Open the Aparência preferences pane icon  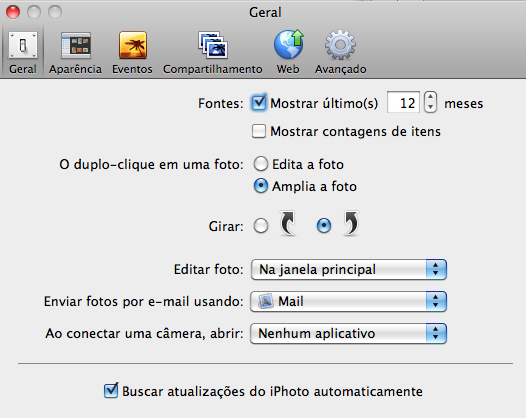76,45
